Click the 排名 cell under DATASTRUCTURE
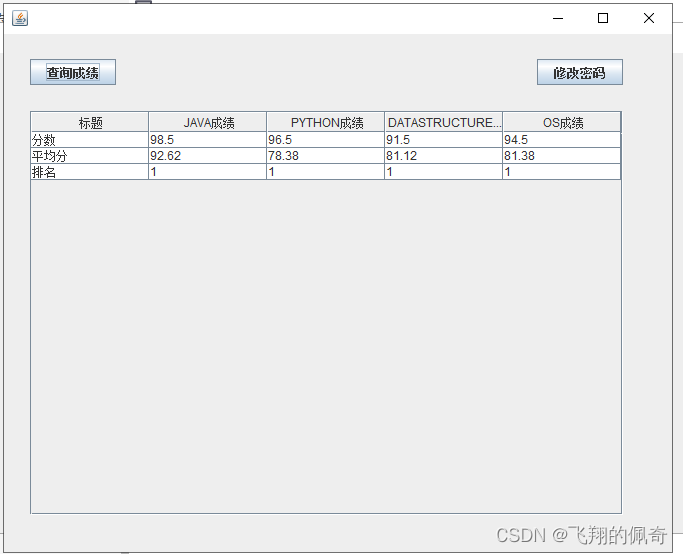This screenshot has height=554, width=683. tap(444, 172)
